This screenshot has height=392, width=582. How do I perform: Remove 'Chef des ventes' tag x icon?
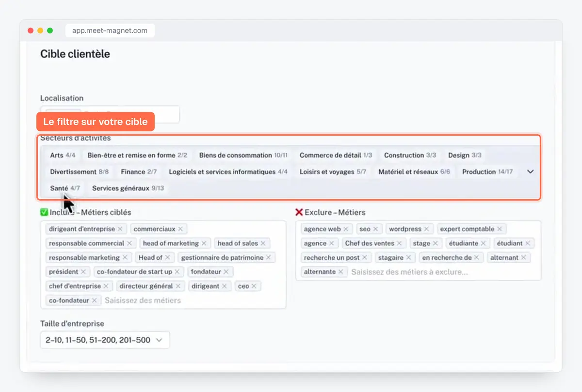point(399,243)
